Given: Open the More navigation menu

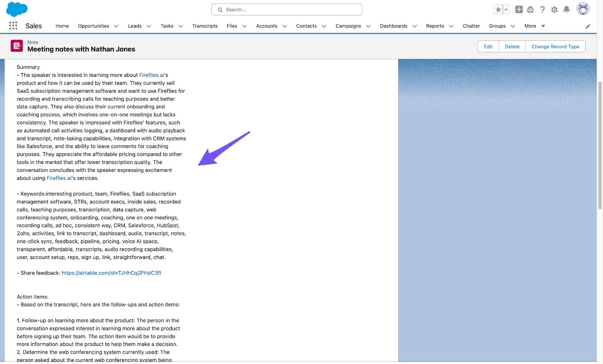Looking at the screenshot, I should [535, 26].
